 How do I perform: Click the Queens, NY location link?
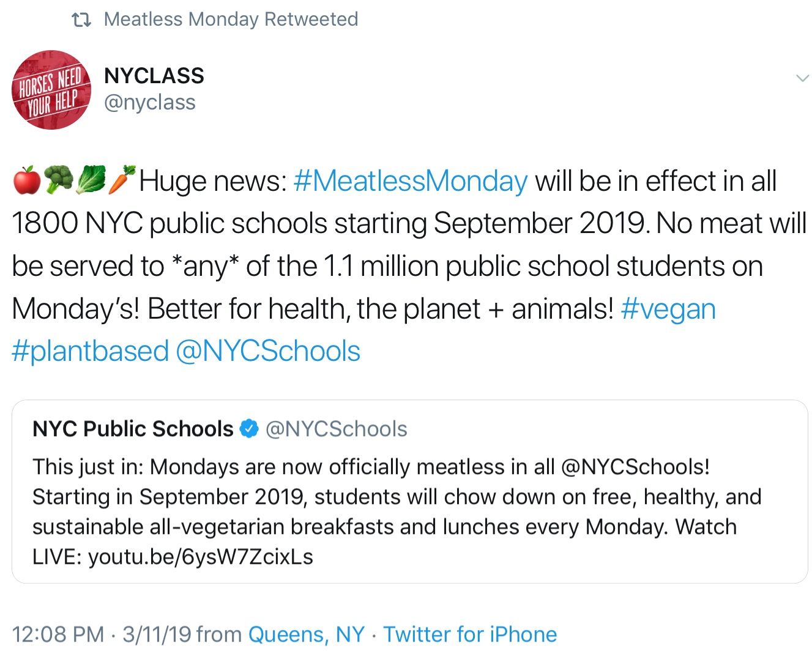click(306, 634)
